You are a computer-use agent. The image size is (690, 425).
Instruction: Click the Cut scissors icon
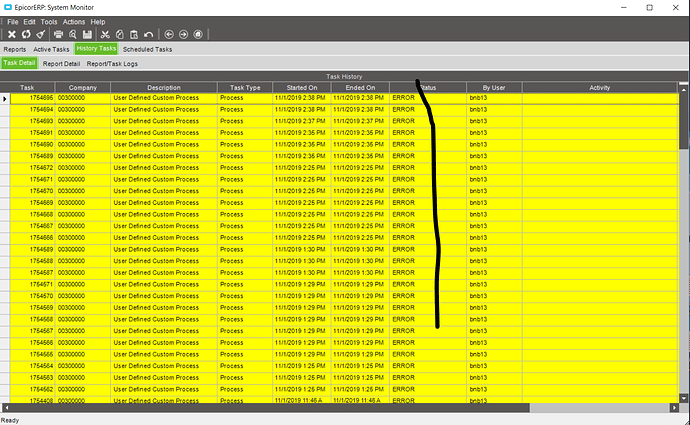105,34
